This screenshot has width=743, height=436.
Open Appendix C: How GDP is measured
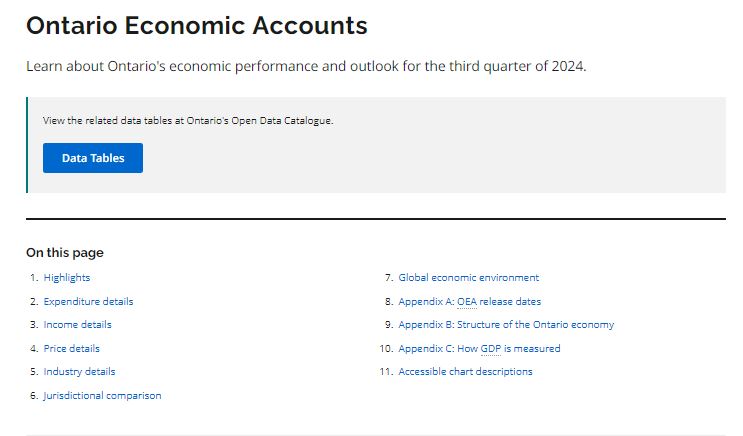479,349
